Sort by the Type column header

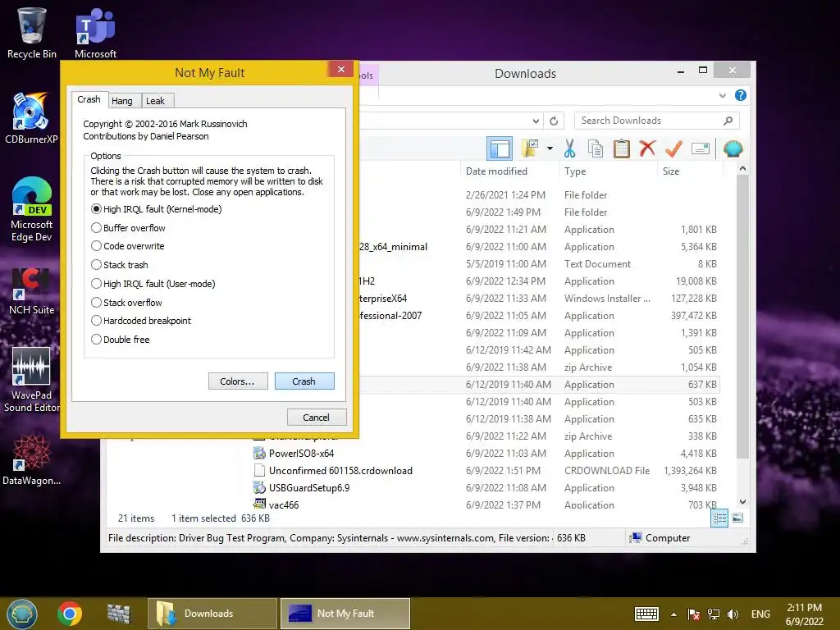[x=608, y=171]
